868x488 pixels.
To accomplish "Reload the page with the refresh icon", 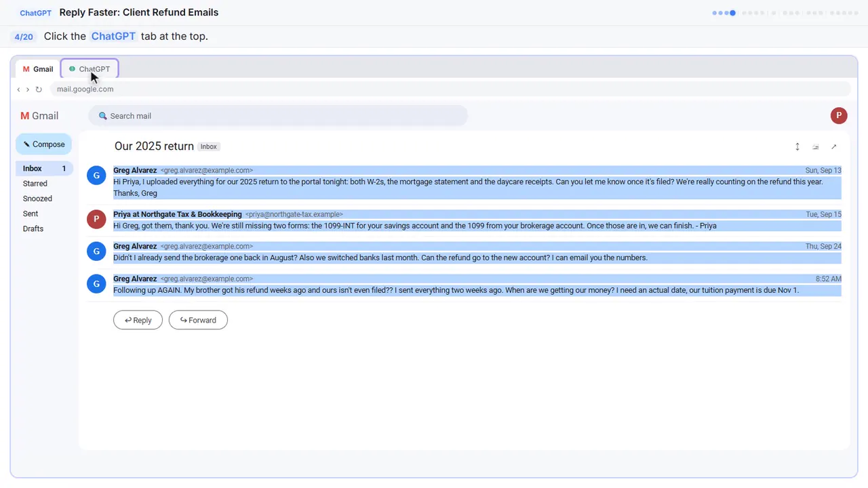I will [x=39, y=89].
